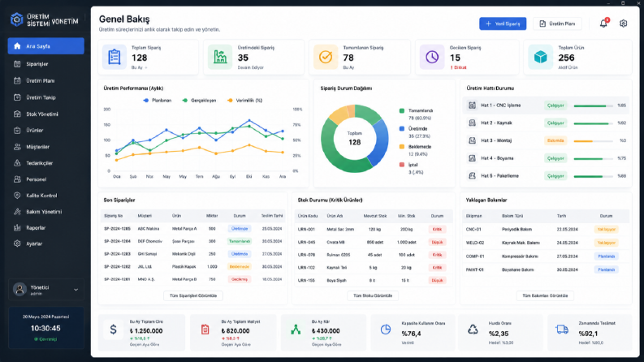Viewport: 644px width, 362px height.
Task: Click stock code URN-001
Action: coord(306,230)
